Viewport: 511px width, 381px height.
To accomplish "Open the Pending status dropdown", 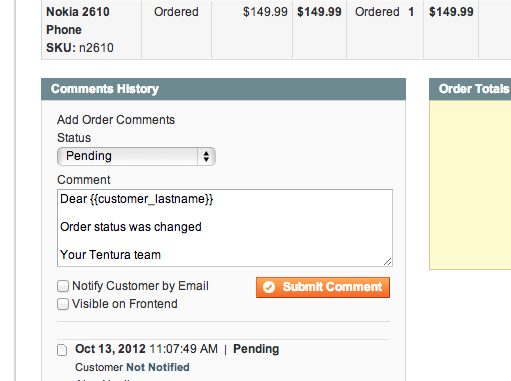I will click(x=136, y=156).
